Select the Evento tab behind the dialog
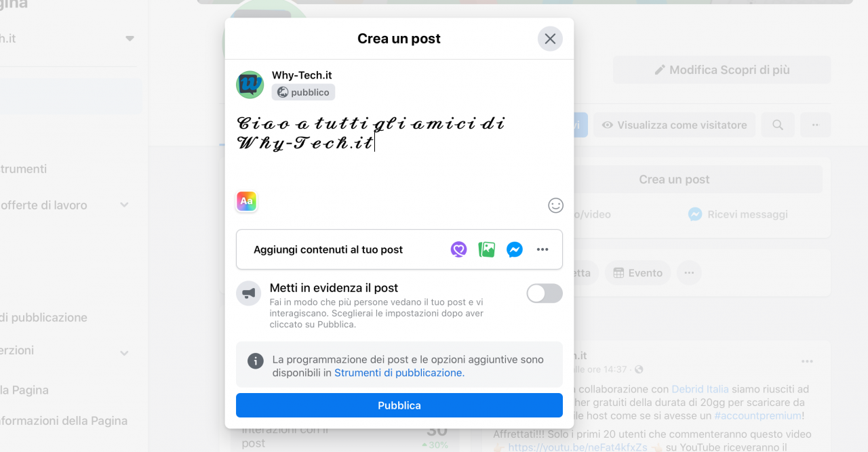This screenshot has height=452, width=868. pyautogui.click(x=637, y=273)
